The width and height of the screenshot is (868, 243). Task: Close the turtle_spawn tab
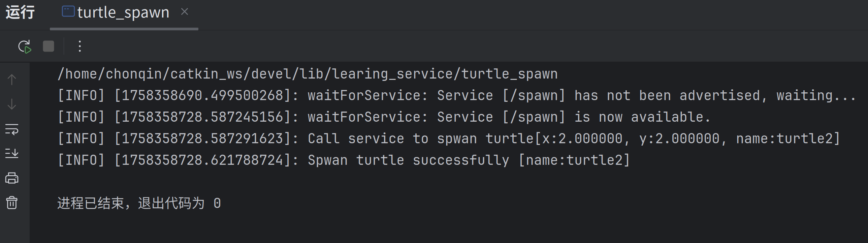pyautogui.click(x=184, y=12)
